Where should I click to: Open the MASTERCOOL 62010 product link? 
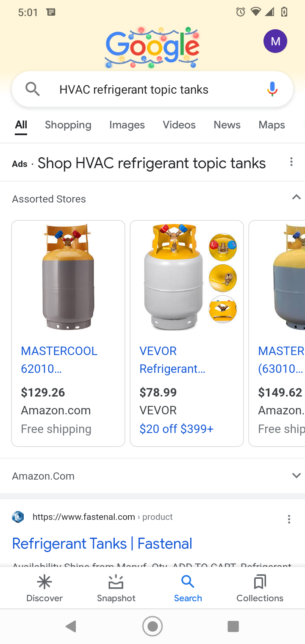(59, 360)
